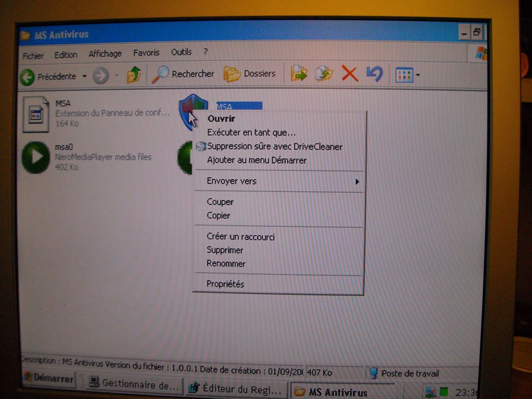Expand the forward history dropdown arrow

(x=117, y=75)
